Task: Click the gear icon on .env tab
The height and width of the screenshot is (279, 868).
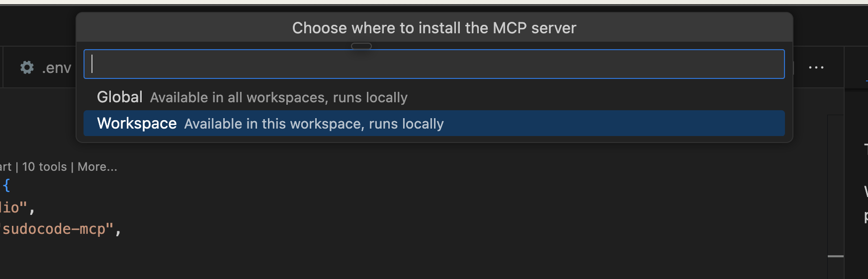Action: [27, 68]
